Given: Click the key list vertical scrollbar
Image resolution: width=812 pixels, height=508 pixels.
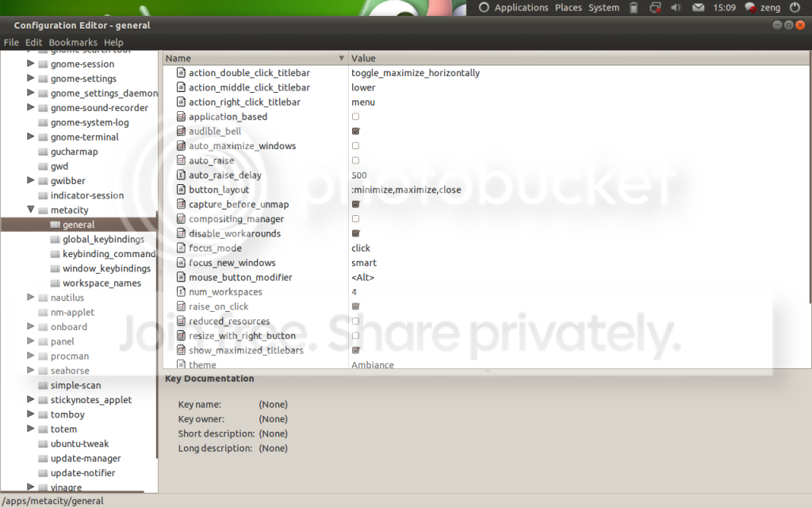Looking at the screenshot, I should click(x=809, y=183).
